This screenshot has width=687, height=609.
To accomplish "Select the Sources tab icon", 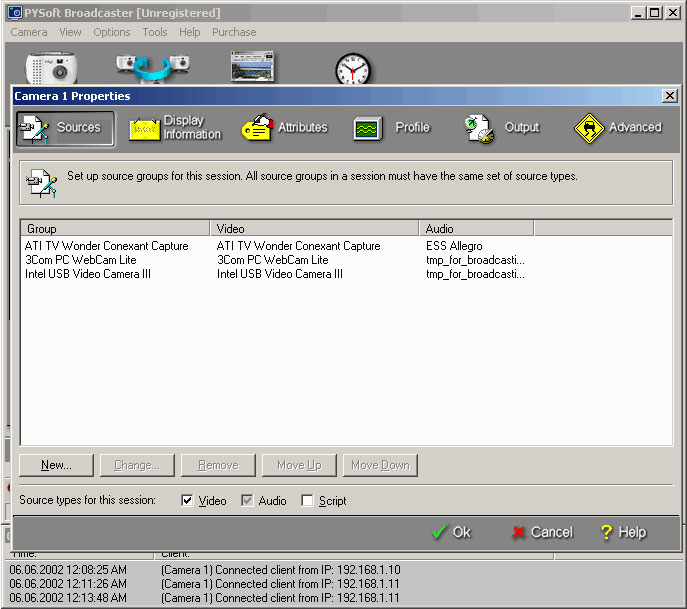I will tap(34, 128).
